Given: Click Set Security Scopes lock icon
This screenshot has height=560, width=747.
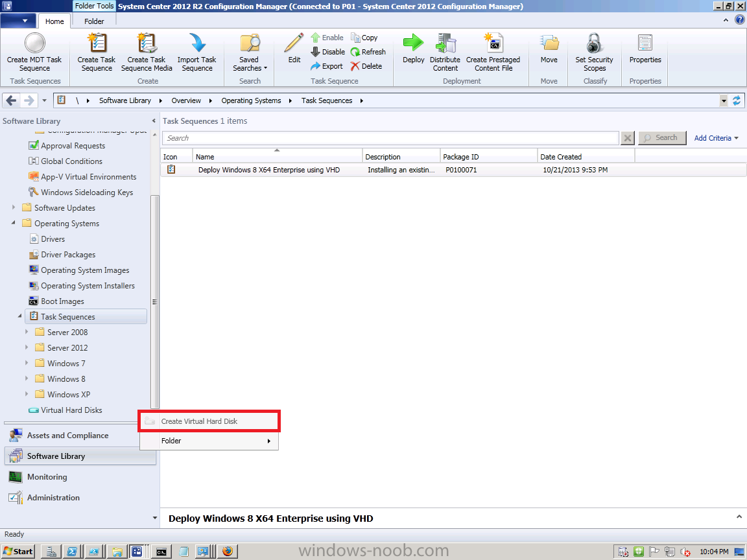Looking at the screenshot, I should (594, 43).
